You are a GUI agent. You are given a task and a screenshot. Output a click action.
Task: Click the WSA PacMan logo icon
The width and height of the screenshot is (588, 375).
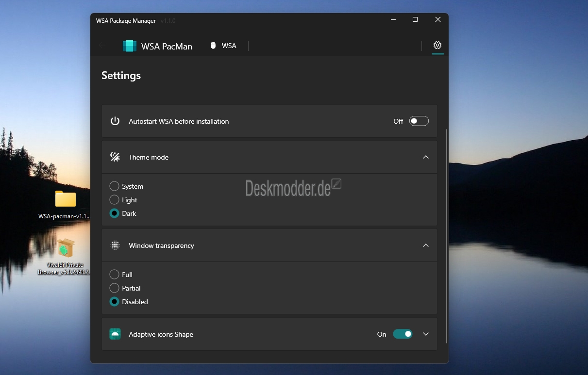pyautogui.click(x=129, y=46)
